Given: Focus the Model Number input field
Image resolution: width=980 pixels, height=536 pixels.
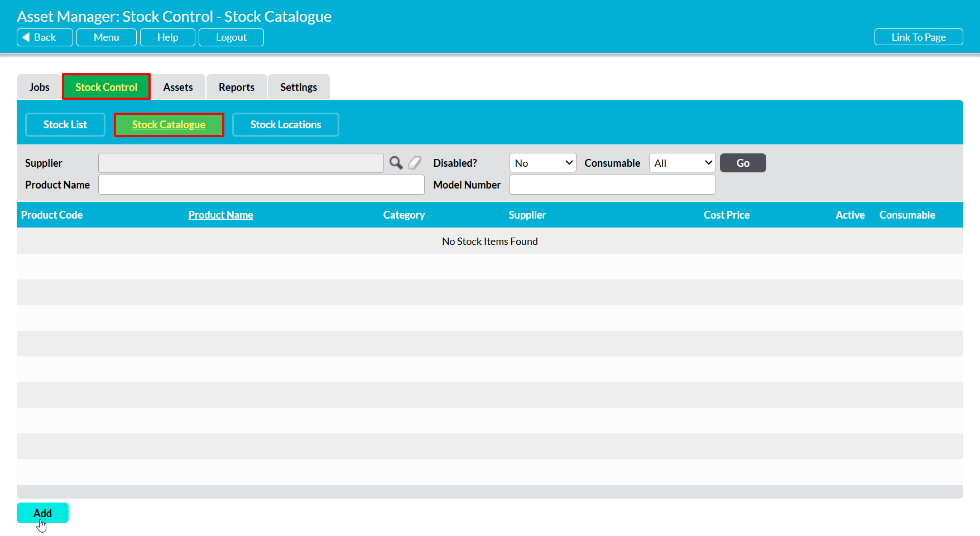Looking at the screenshot, I should (x=612, y=185).
